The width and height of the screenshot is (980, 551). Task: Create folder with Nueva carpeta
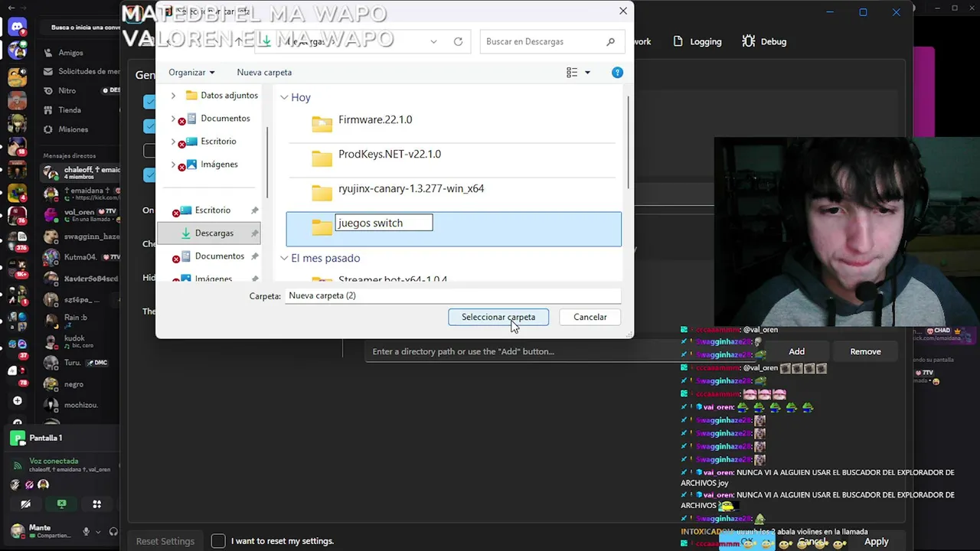coord(264,73)
